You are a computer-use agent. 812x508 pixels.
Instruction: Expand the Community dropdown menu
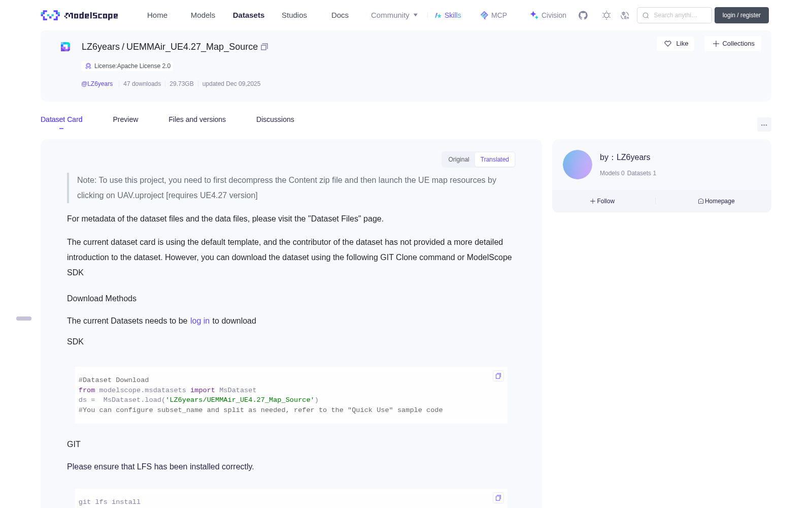394,15
